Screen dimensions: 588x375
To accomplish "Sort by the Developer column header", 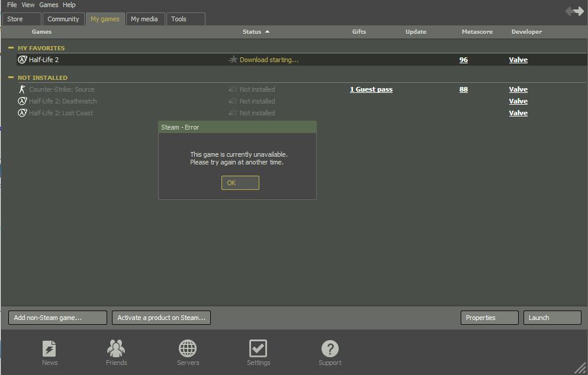I will tap(526, 32).
